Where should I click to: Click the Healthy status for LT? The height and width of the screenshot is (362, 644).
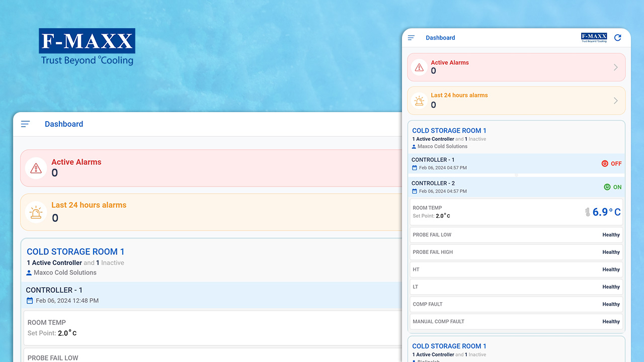(611, 287)
